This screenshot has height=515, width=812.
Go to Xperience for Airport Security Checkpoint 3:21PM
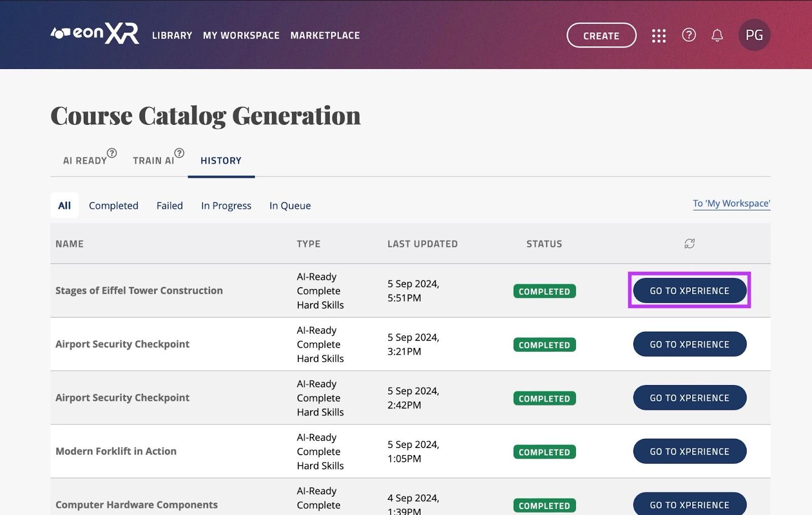tap(690, 345)
